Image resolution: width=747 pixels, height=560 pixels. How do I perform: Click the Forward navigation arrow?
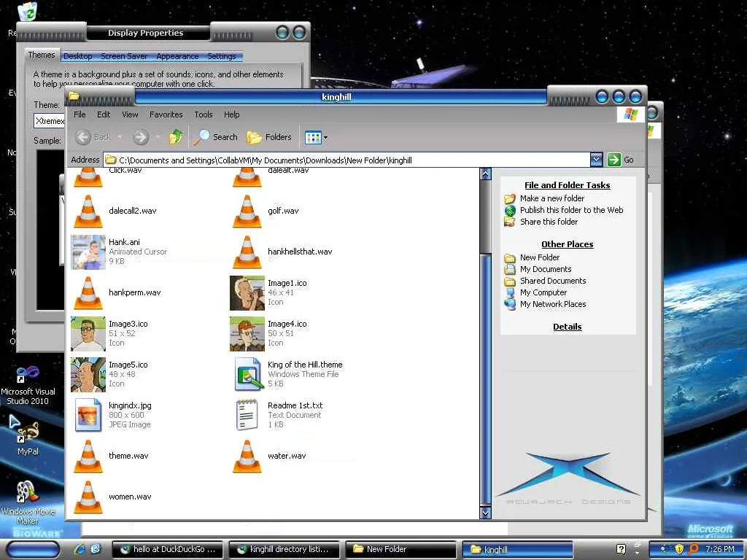pos(141,137)
